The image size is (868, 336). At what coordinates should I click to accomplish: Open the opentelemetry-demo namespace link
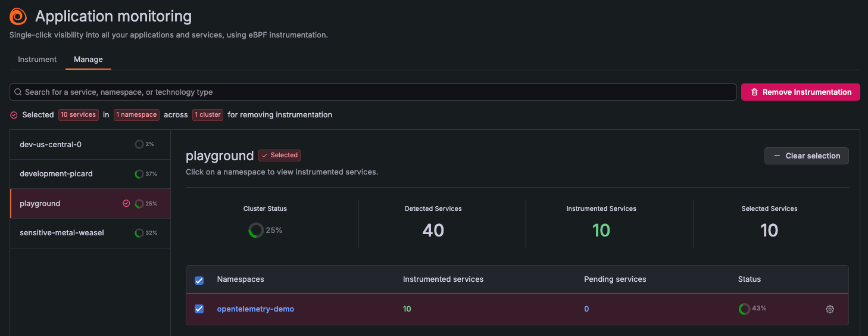(255, 309)
